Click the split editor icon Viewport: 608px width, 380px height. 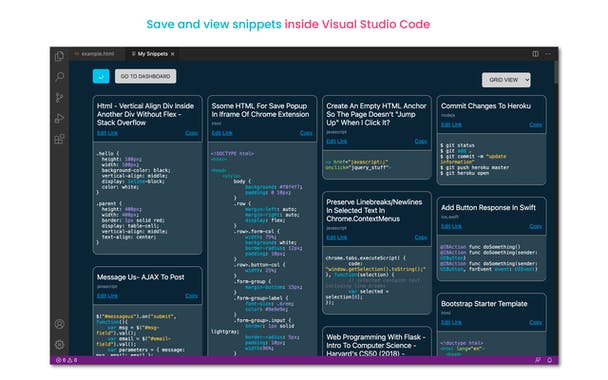point(535,54)
